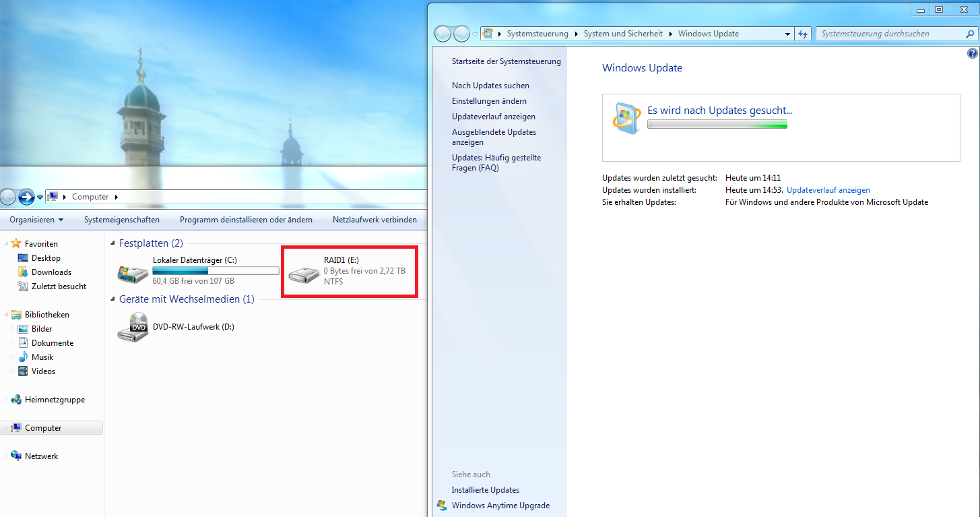
Task: Click the update search progress bar
Action: pos(717,124)
